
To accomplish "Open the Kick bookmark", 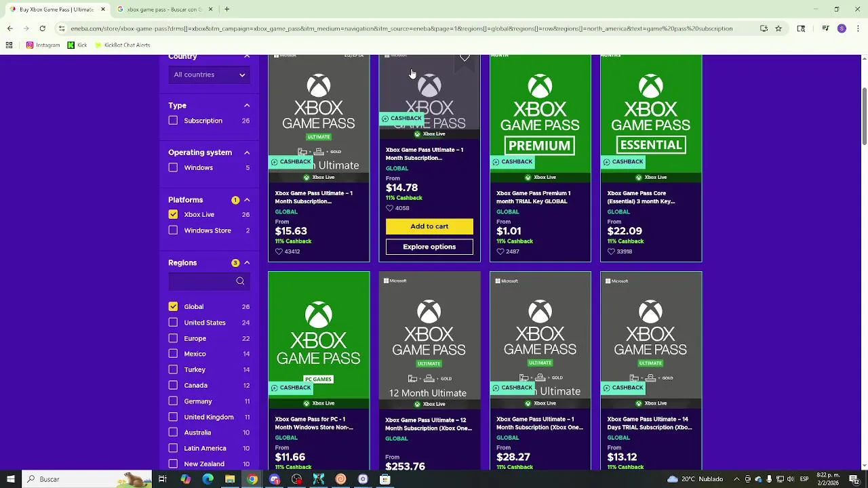I will coord(77,45).
